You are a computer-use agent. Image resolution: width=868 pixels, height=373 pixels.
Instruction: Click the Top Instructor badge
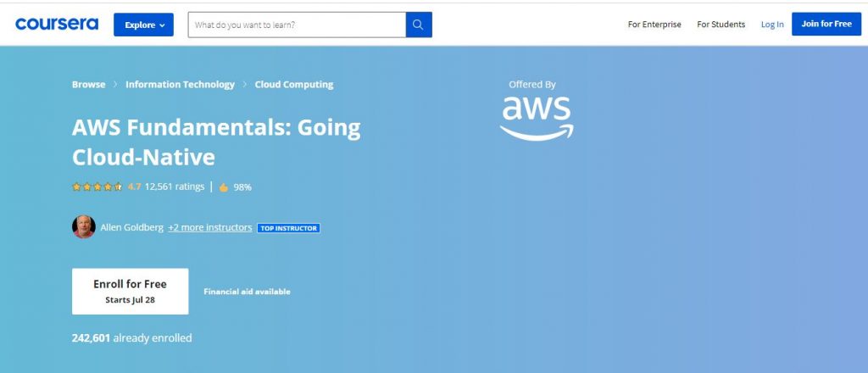288,228
